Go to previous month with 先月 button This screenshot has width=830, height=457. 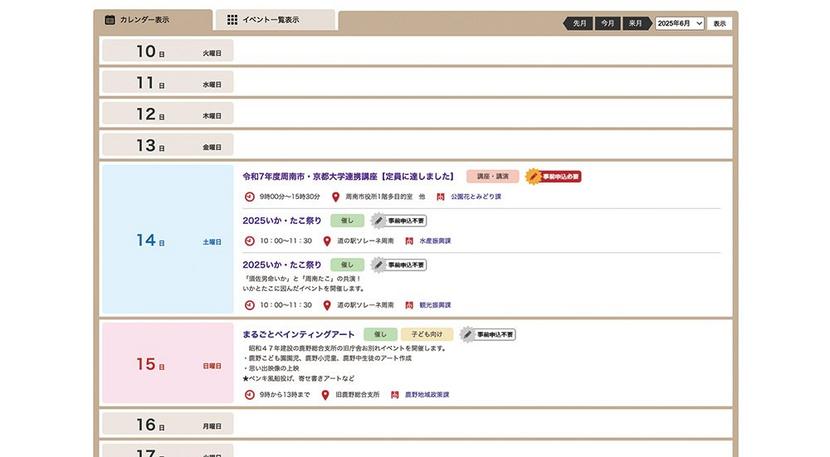coord(579,23)
